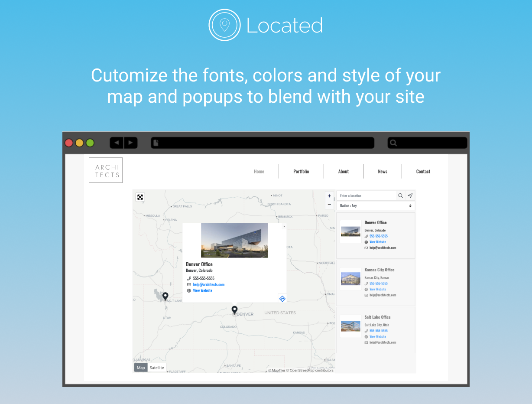Click help@architects.com on Salt Lake card
This screenshot has width=532, height=404.
[383, 342]
